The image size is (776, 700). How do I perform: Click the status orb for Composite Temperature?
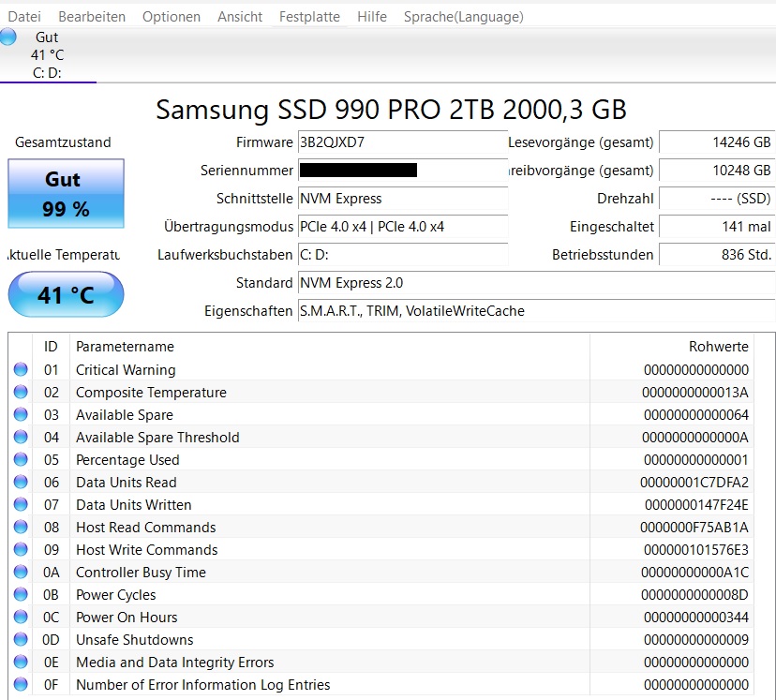pyautogui.click(x=21, y=392)
